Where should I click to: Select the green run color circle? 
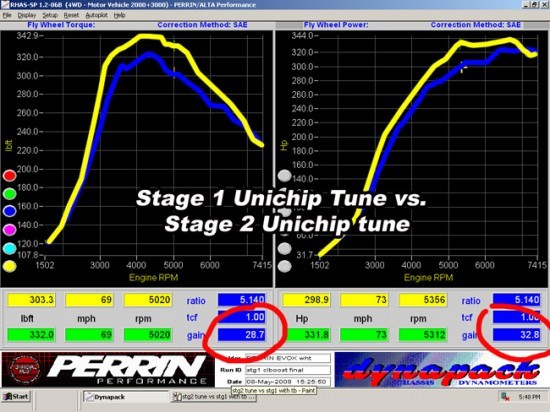[x=9, y=193]
